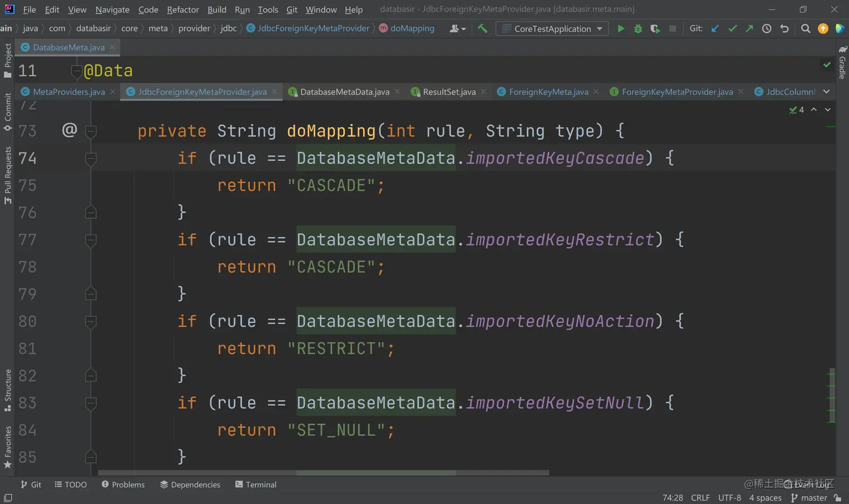This screenshot has width=849, height=504.
Task: Open the user account dropdown in toolbar
Action: point(458,29)
